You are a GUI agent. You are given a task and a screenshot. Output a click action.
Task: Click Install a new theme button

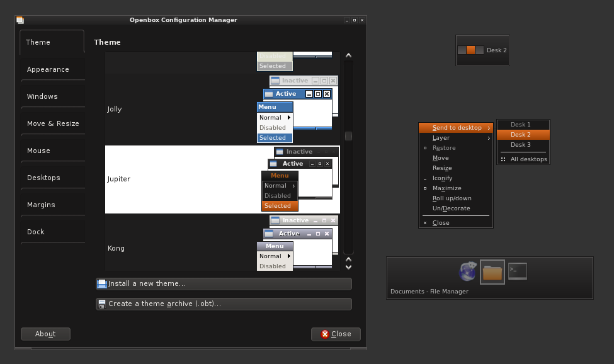224,284
